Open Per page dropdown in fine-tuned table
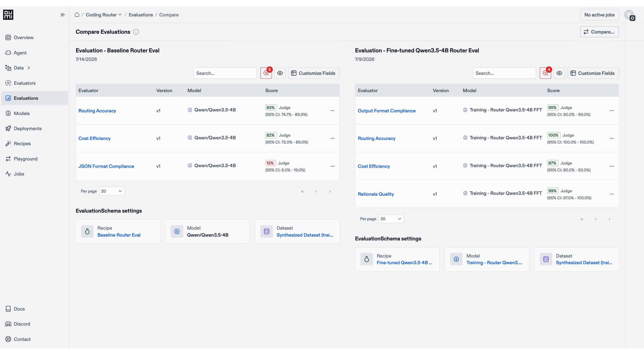The width and height of the screenshot is (644, 355). [x=391, y=219]
